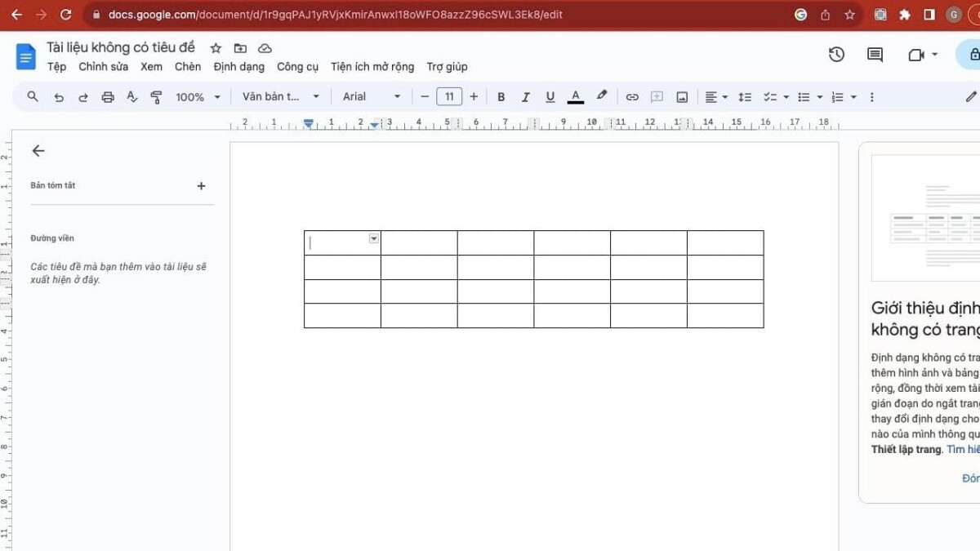This screenshot has width=980, height=551.
Task: Star the untitled document
Action: (x=216, y=48)
